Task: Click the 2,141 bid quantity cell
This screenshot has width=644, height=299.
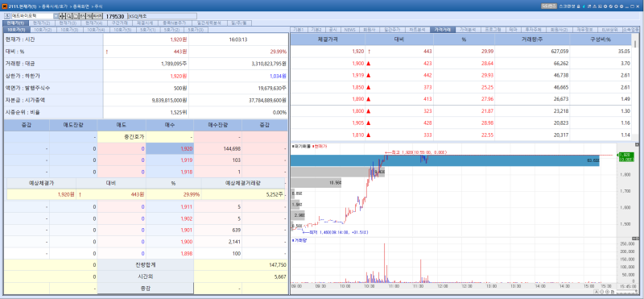Action: (217, 242)
